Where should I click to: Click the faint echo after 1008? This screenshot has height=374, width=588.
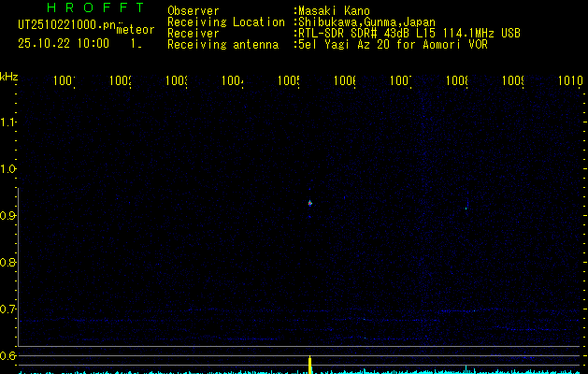pos(466,208)
